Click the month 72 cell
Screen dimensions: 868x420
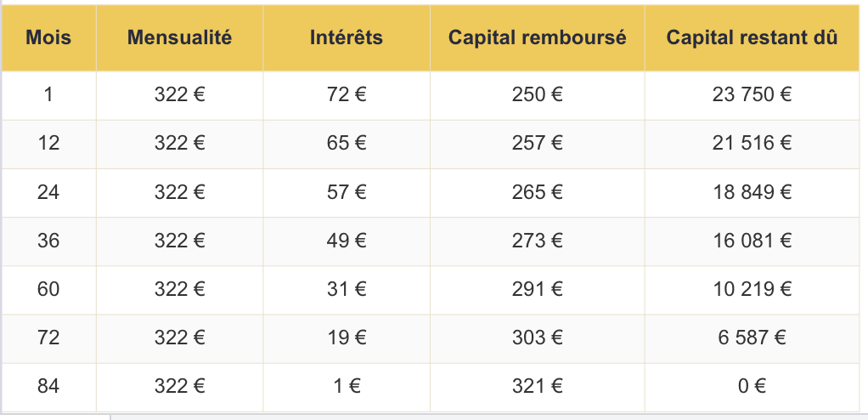[x=48, y=338]
